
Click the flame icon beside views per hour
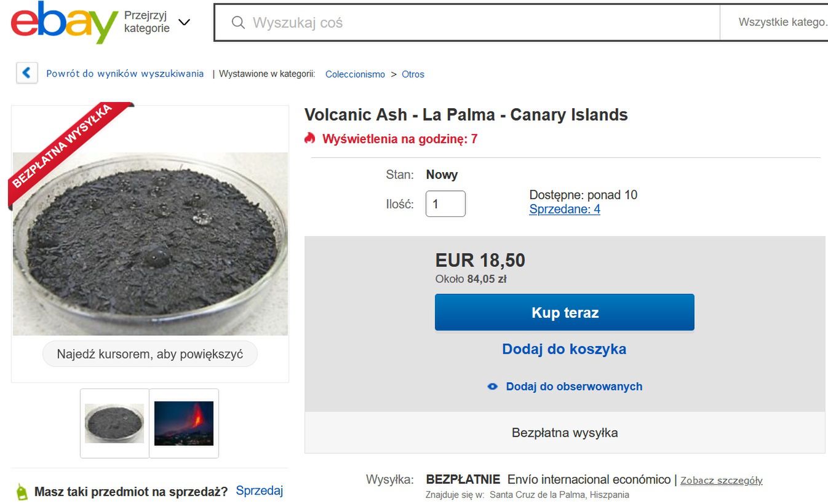[x=309, y=139]
